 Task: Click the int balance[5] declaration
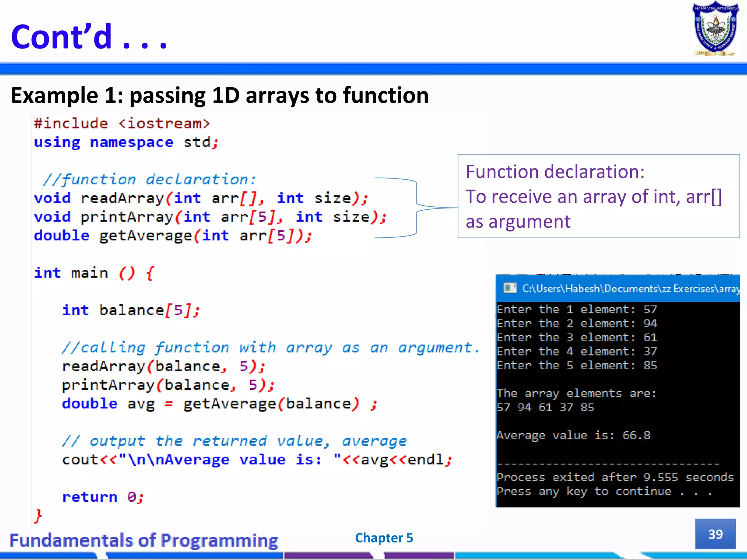click(131, 310)
